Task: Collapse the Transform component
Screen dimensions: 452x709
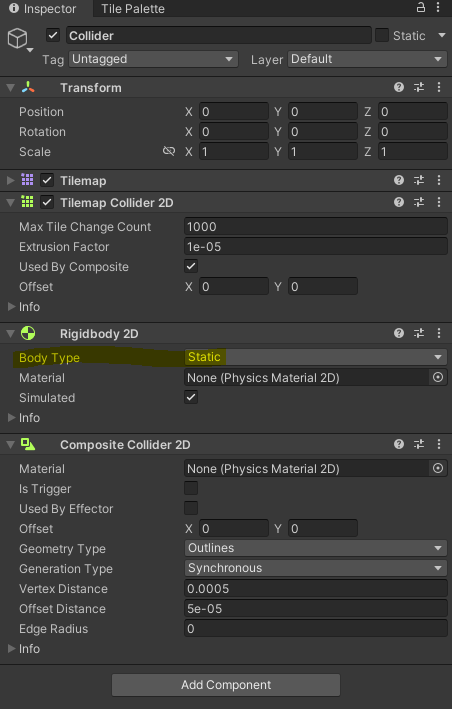Action: [x=11, y=88]
